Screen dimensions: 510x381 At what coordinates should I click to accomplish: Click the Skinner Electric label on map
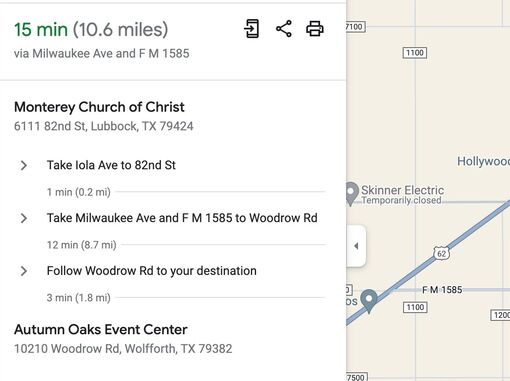pos(402,190)
